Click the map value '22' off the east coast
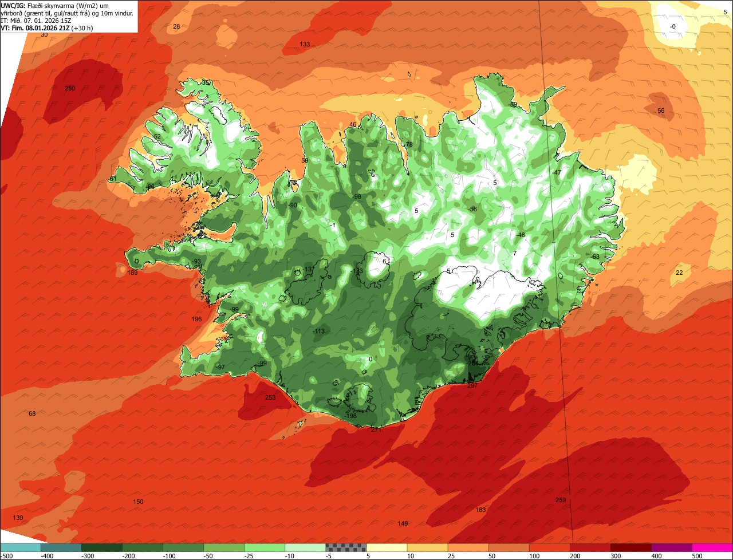733x560 pixels. (679, 273)
